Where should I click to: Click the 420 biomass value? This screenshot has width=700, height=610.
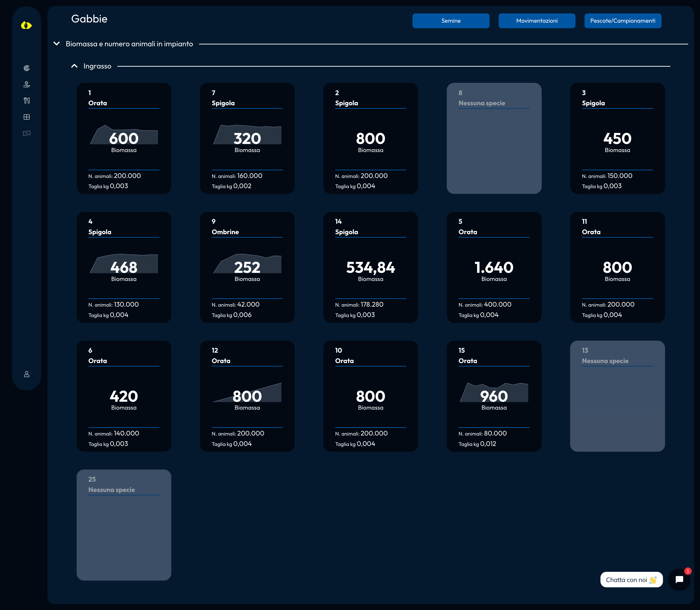[x=124, y=397]
